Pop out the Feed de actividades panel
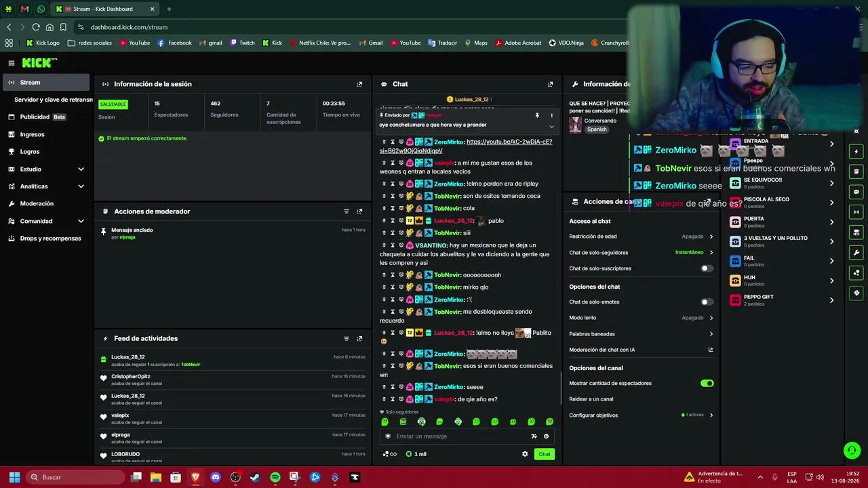868x488 pixels. pos(359,339)
